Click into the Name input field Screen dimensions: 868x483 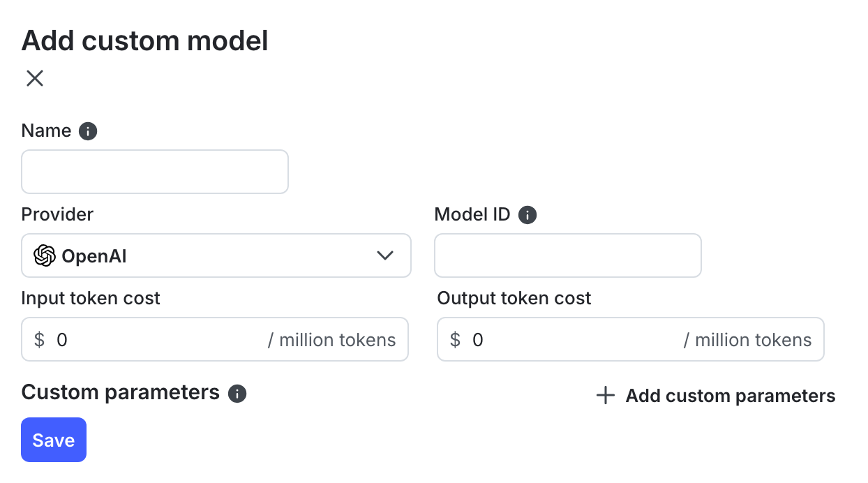click(155, 172)
